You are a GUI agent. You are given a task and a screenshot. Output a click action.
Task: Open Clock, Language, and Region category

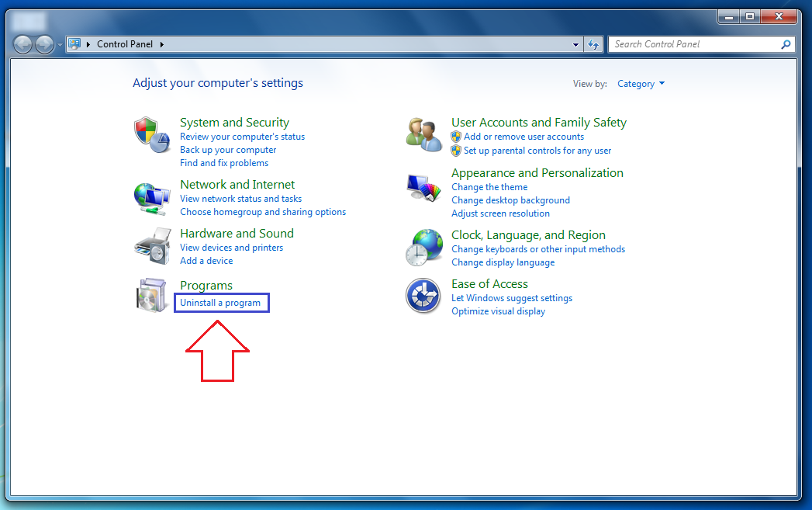coord(528,235)
